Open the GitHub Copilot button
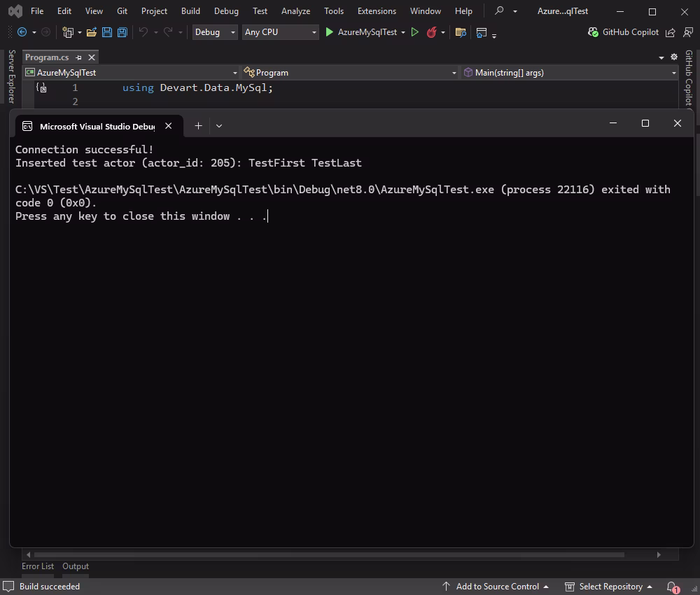Viewport: 700px width, 595px height. 624,32
